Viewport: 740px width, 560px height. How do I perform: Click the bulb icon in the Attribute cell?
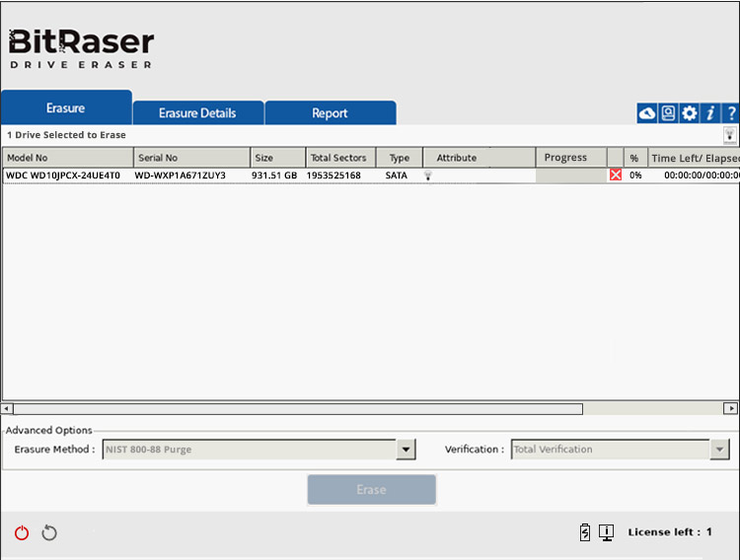pos(428,175)
